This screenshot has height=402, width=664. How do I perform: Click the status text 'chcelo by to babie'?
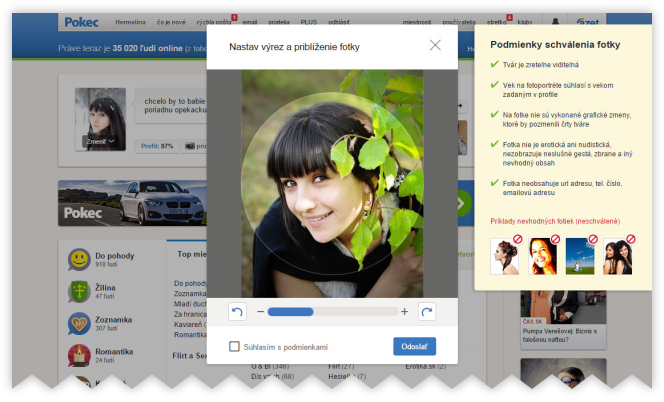pos(174,101)
